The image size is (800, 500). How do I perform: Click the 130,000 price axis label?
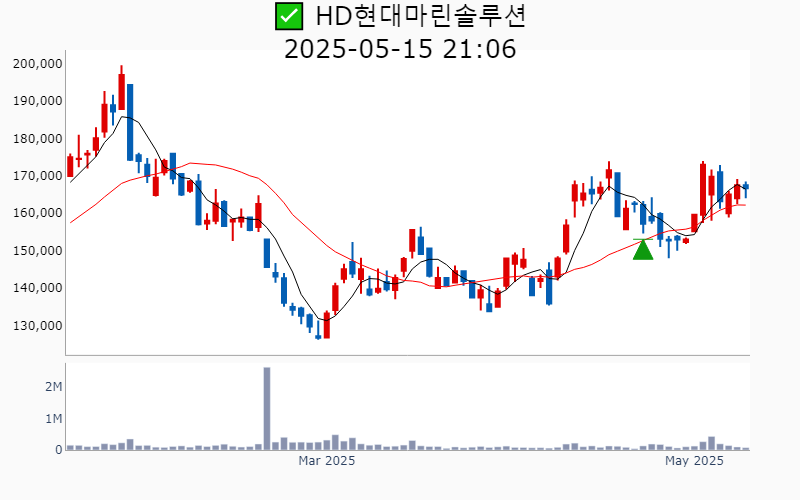(x=38, y=326)
